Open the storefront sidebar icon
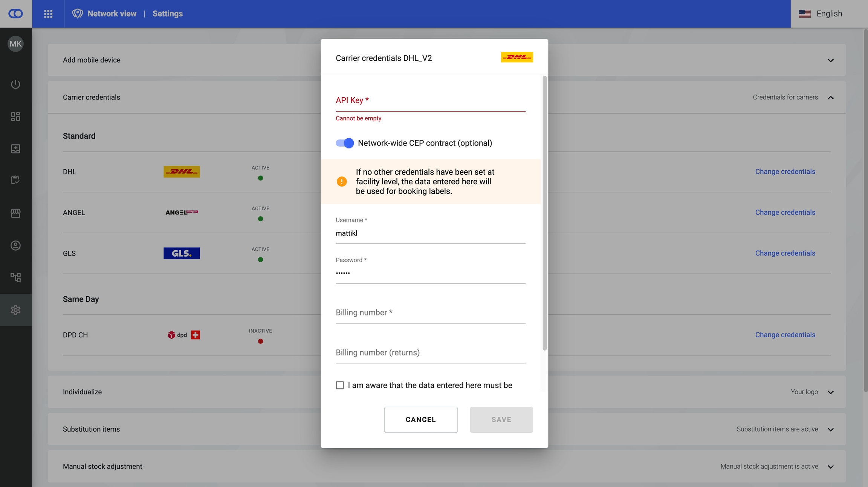The width and height of the screenshot is (868, 487). pyautogui.click(x=15, y=213)
